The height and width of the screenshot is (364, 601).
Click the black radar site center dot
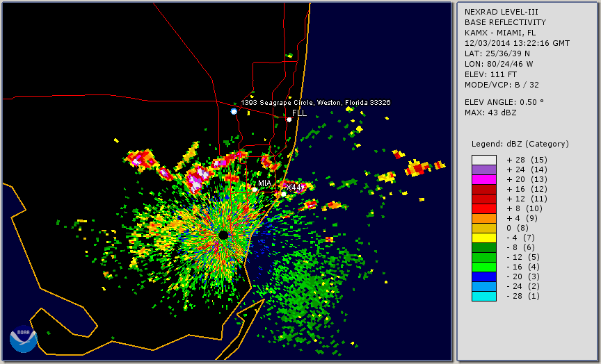pyautogui.click(x=223, y=235)
